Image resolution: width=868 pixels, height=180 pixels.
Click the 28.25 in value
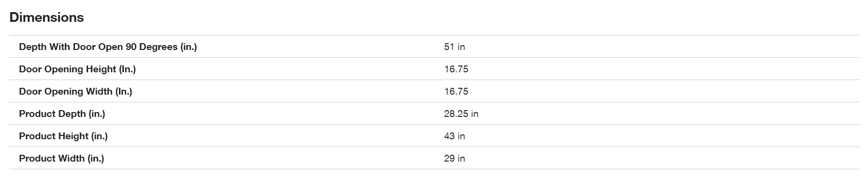(x=461, y=114)
